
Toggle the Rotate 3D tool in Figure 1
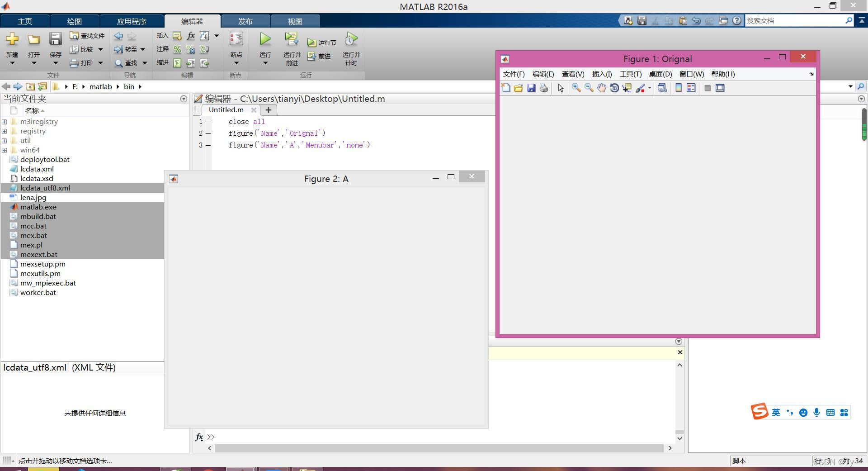click(614, 88)
